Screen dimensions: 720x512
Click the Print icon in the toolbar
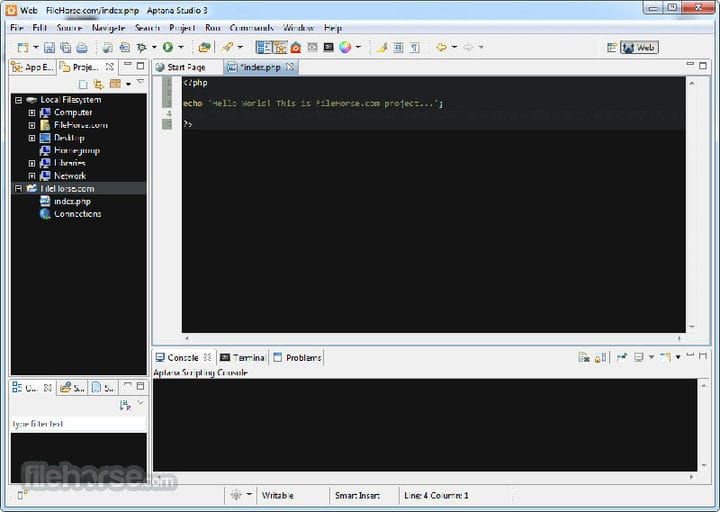tap(82, 47)
